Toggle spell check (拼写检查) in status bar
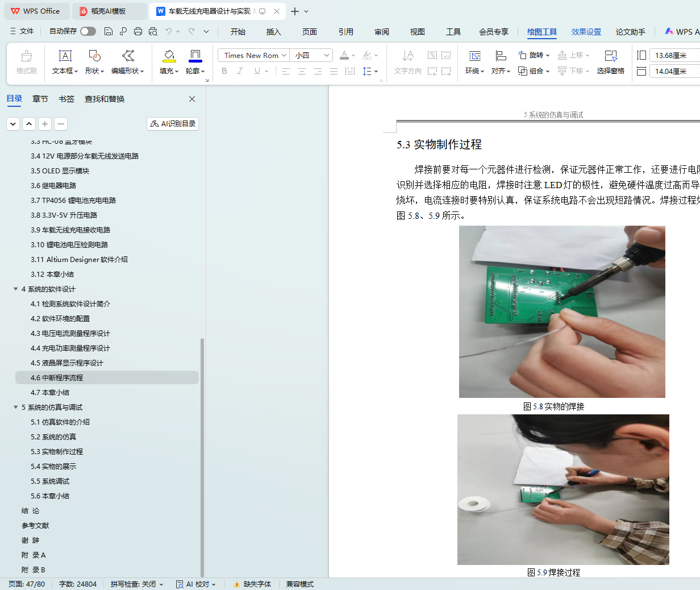This screenshot has width=700, height=590. click(136, 584)
